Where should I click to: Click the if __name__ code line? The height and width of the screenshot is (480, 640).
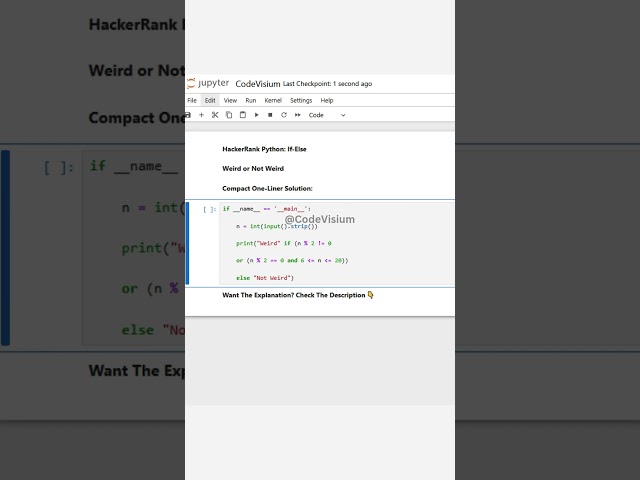click(267, 209)
